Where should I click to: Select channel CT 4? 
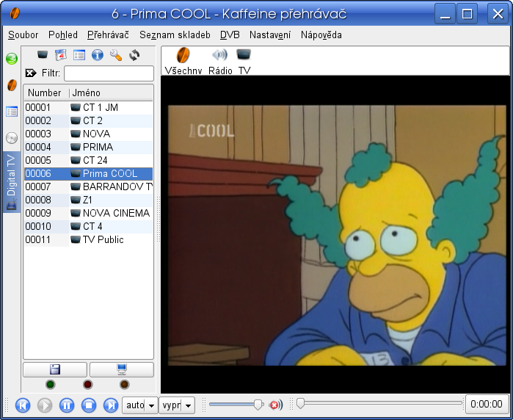tap(88, 226)
